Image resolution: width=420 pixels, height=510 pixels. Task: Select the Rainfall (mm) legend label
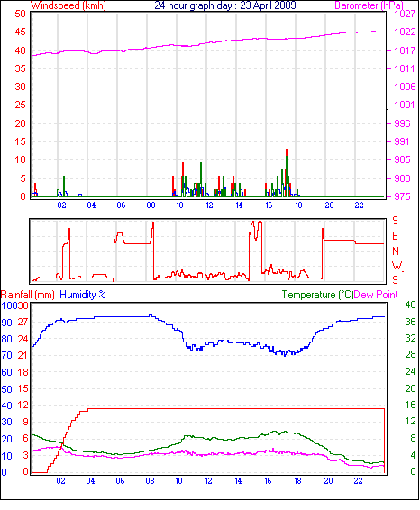(28, 295)
